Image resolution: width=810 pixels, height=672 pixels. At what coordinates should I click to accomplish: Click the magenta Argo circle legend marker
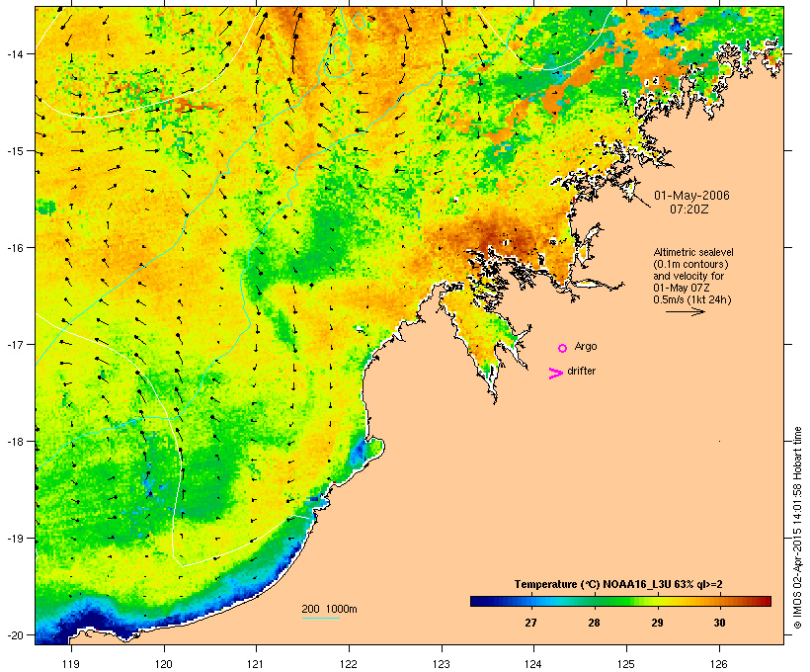pyautogui.click(x=563, y=348)
